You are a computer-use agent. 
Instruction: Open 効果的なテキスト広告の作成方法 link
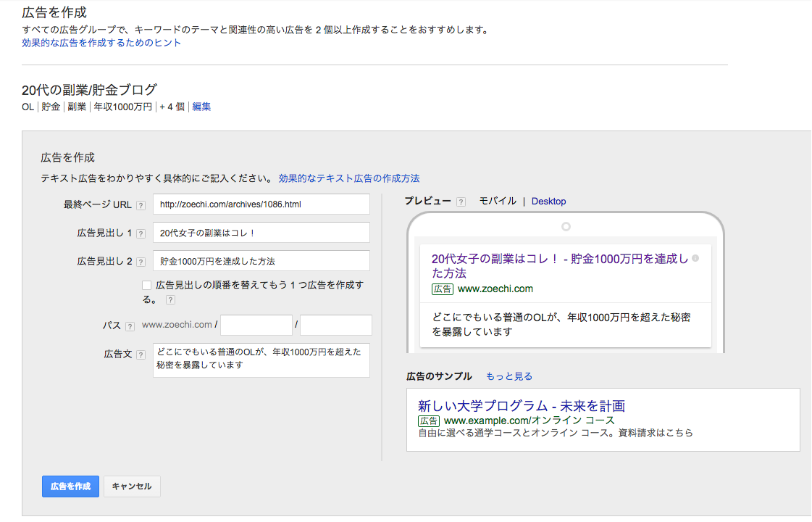(349, 178)
